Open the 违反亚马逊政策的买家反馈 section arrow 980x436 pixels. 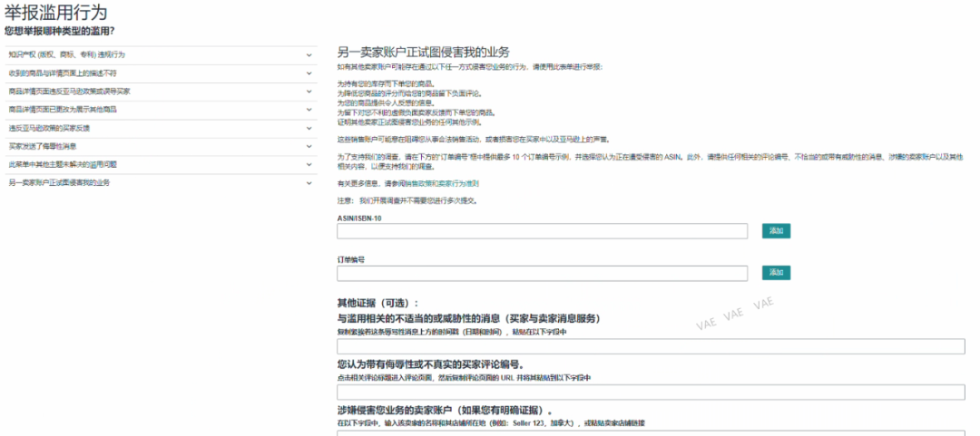point(309,129)
